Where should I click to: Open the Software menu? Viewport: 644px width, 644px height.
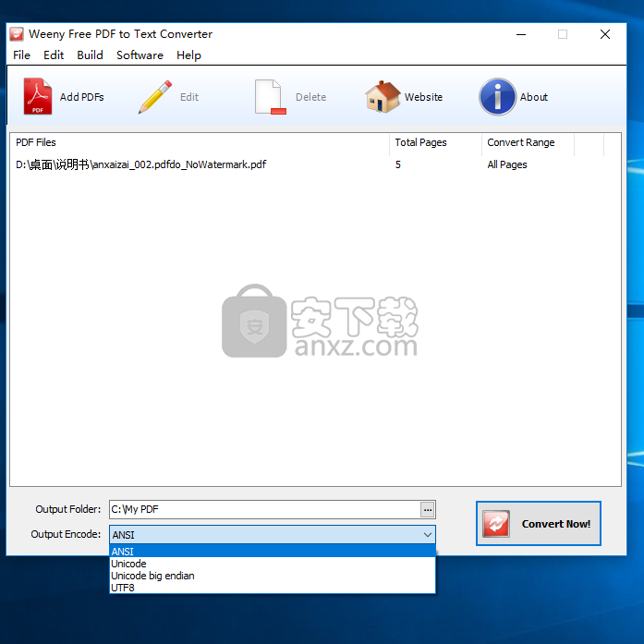point(140,55)
